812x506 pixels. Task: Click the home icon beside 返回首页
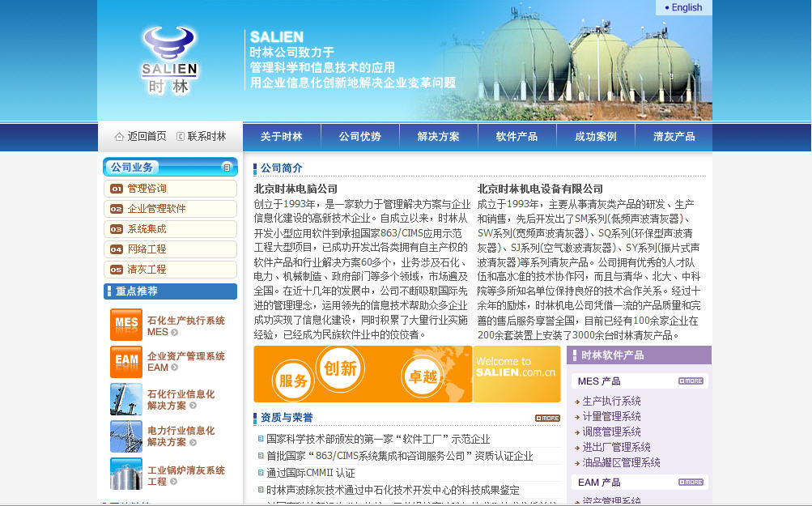click(117, 136)
